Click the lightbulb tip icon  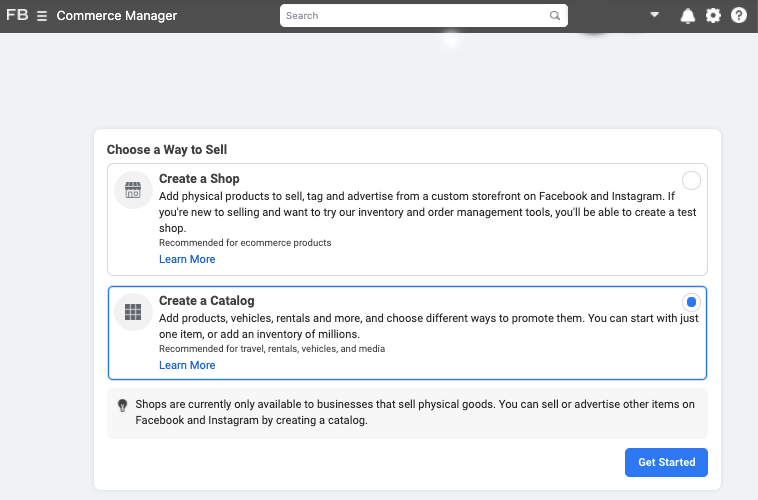tap(123, 405)
